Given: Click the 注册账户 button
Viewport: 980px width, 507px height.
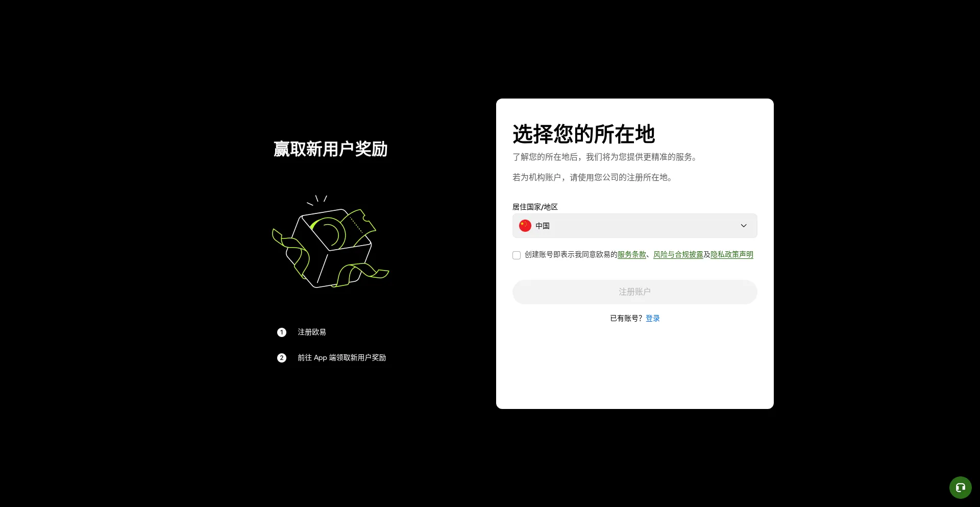Looking at the screenshot, I should [x=634, y=292].
